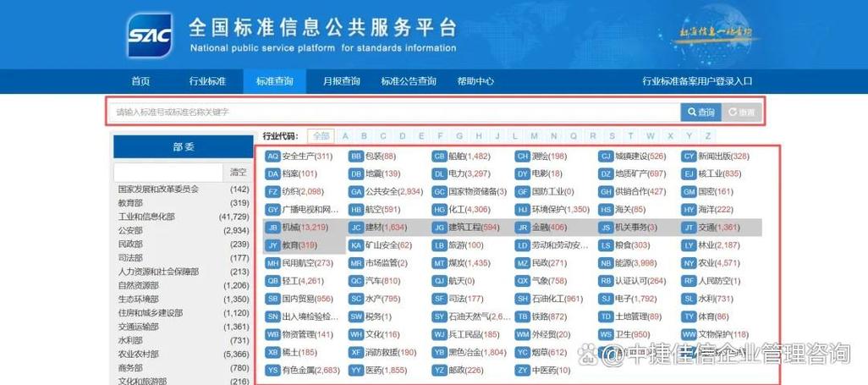Open the JR badge for 金融
Viewport: 868px width, 385px height.
tap(523, 228)
